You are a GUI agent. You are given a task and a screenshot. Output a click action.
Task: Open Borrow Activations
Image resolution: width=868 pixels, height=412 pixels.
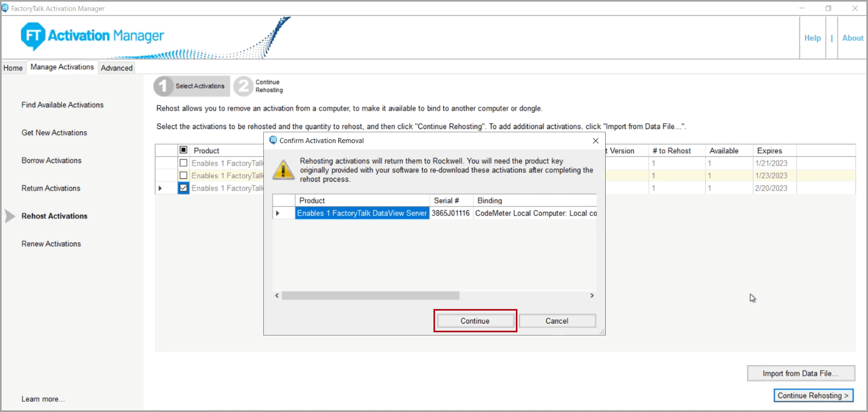pos(51,160)
